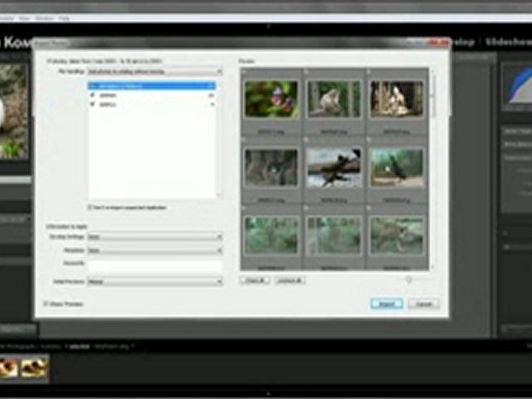
Task: Toggle the bottom filmstrip panel arrow
Action: click(x=268, y=394)
